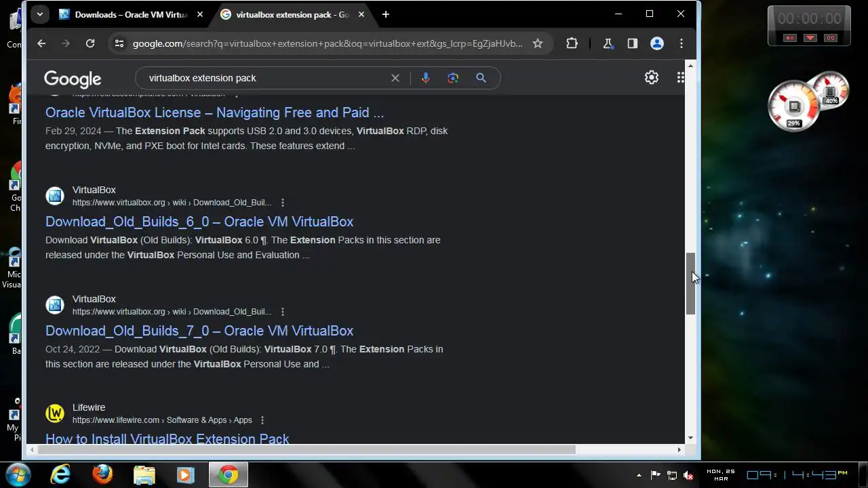
Task: Click the address bar URL
Action: click(x=328, y=43)
